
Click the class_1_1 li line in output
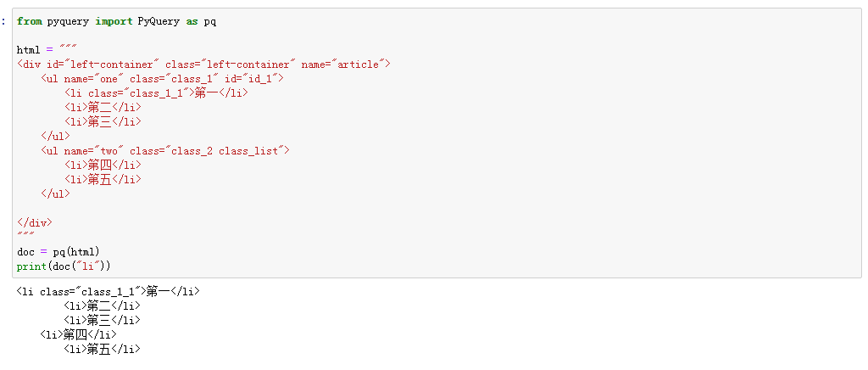tap(108, 292)
